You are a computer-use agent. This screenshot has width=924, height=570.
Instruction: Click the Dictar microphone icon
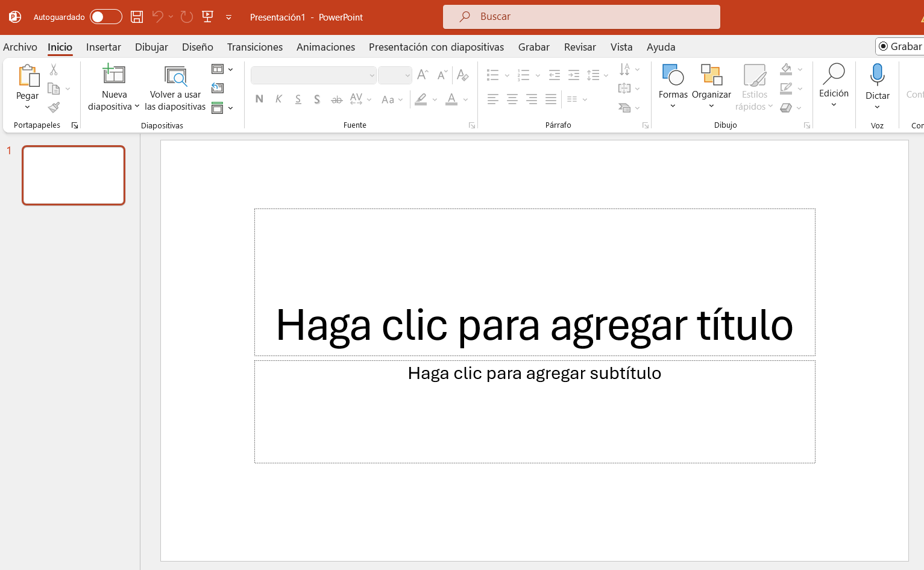[878, 75]
